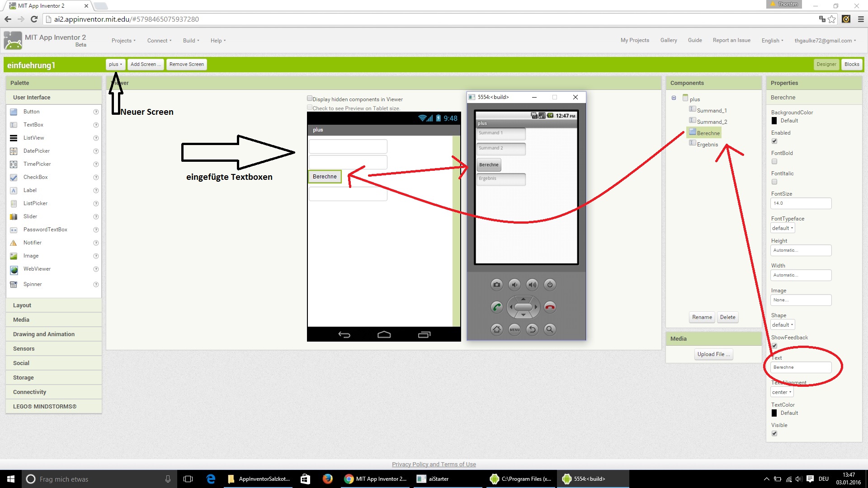Click emulator red hang-up button
Image resolution: width=868 pixels, height=488 pixels.
point(550,307)
